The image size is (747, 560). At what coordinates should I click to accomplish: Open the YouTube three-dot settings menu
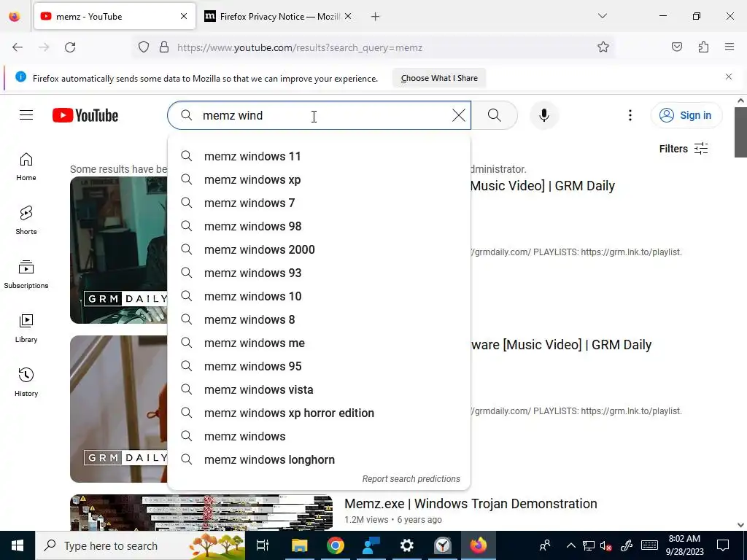(630, 115)
